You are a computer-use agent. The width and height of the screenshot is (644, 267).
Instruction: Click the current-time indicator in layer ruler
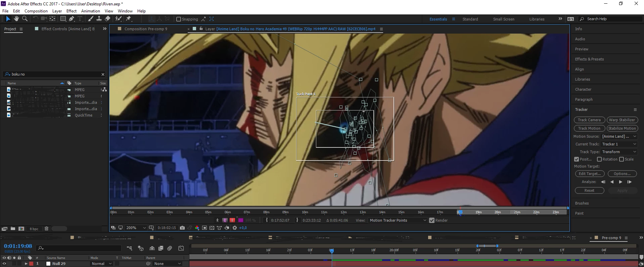click(460, 212)
